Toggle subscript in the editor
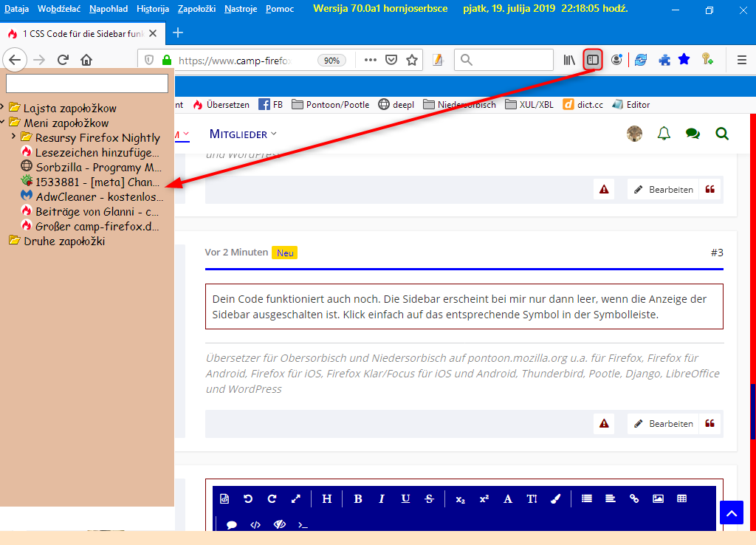 coord(460,498)
